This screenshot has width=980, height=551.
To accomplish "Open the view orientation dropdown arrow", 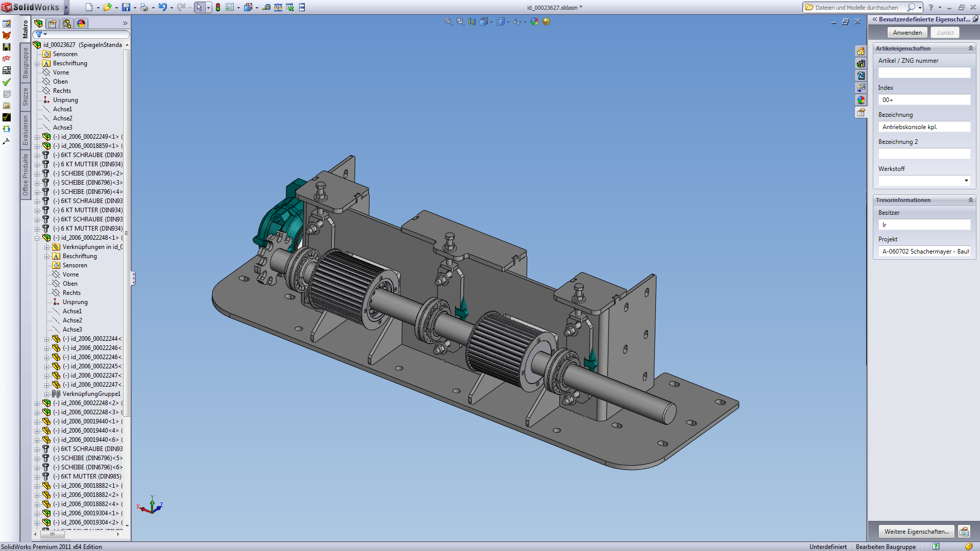I will pos(491,22).
